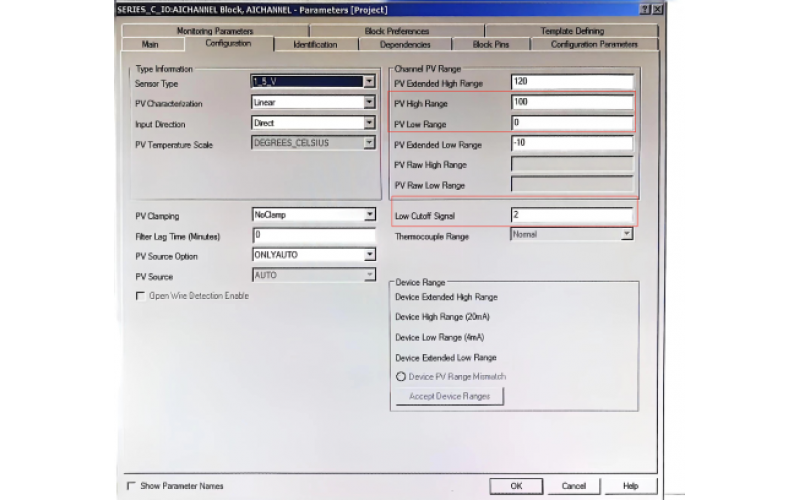800x500 pixels.
Task: Close the Parameters dialog window
Action: [x=657, y=9]
